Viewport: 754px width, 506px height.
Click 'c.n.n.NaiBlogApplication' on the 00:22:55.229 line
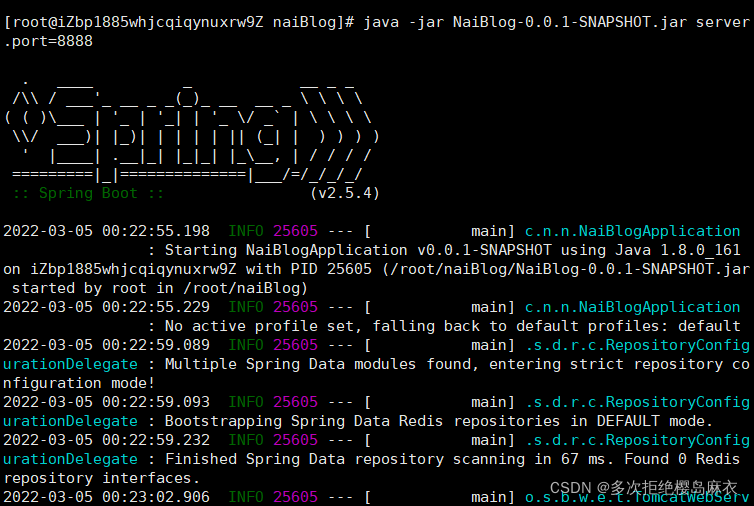632,307
